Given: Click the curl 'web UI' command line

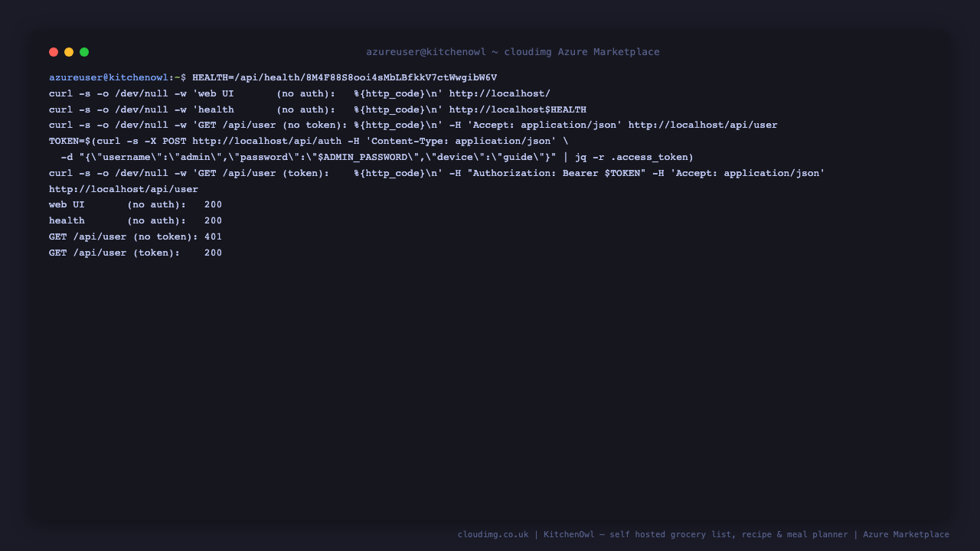Looking at the screenshot, I should pos(299,93).
